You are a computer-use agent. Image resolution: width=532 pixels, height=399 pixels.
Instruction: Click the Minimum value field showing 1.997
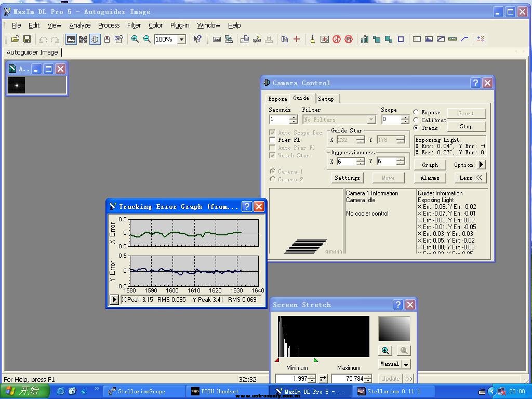tap(292, 378)
